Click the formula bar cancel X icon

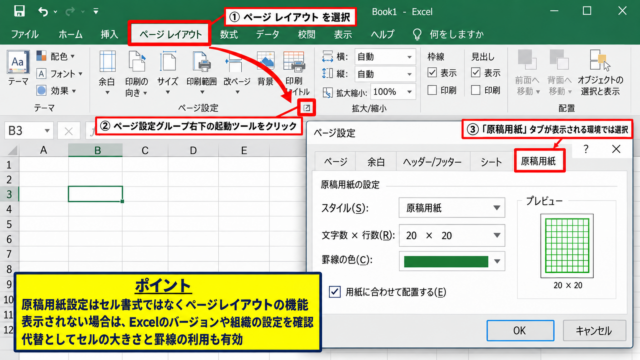pyautogui.click(x=68, y=131)
